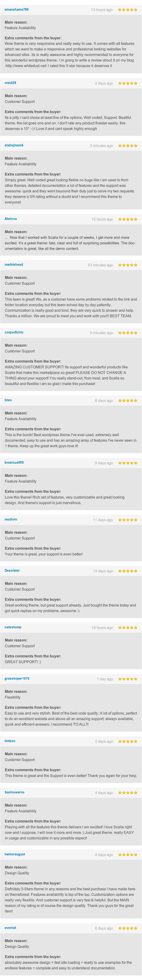Click the "11 days ago" review timestamp
This screenshot has width=142, height=980.
click(x=103, y=520)
